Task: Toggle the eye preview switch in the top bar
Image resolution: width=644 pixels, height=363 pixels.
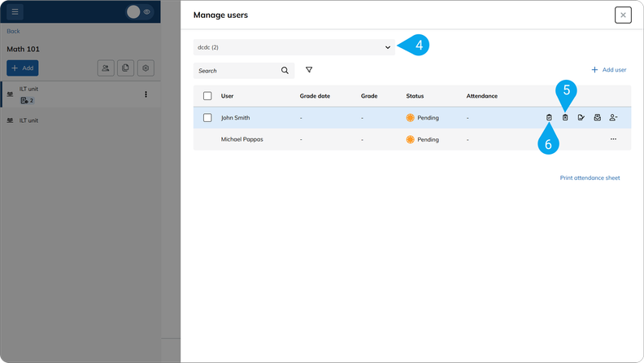Action: [x=140, y=12]
